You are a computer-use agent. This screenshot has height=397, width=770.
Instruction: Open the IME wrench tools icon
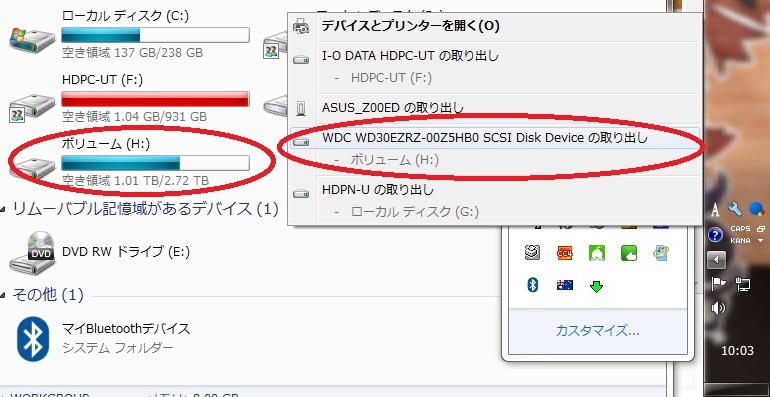[x=735, y=209]
